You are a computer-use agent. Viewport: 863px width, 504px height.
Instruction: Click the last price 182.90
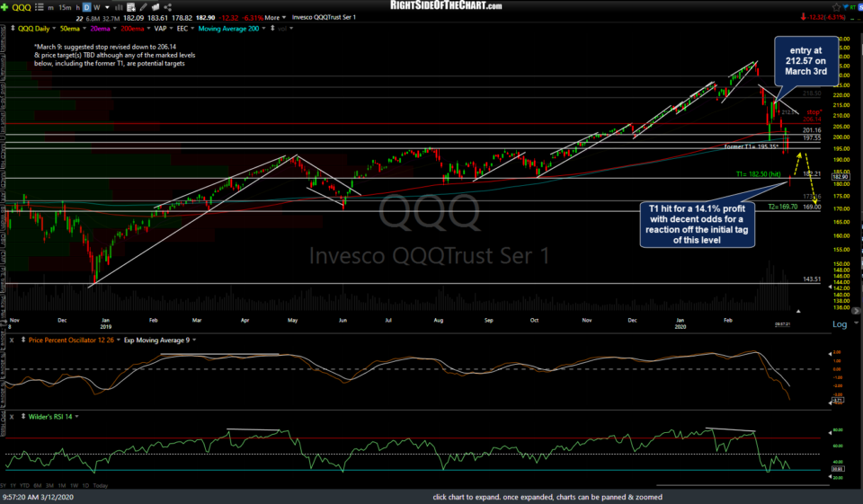pos(205,18)
